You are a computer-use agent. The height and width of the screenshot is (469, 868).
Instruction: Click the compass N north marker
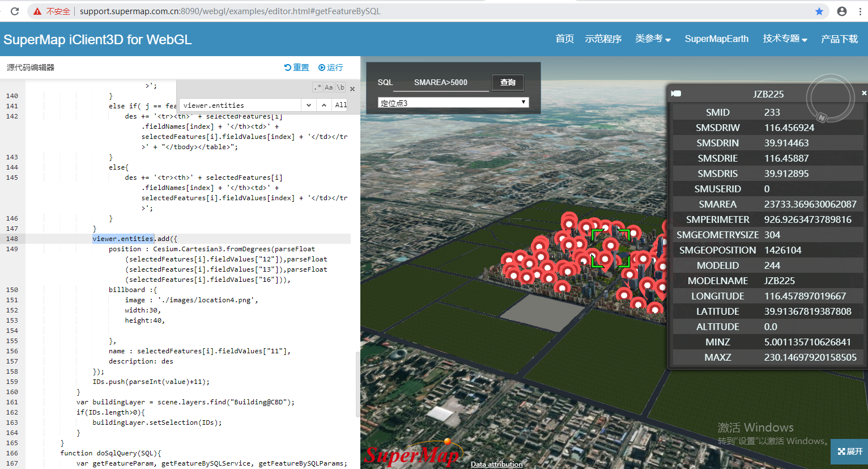822,118
